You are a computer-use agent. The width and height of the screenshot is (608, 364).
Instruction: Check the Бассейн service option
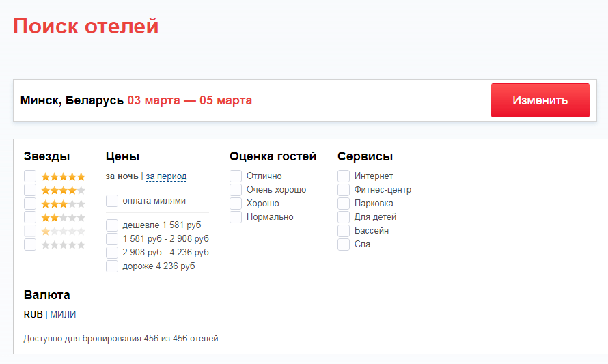[x=344, y=231]
